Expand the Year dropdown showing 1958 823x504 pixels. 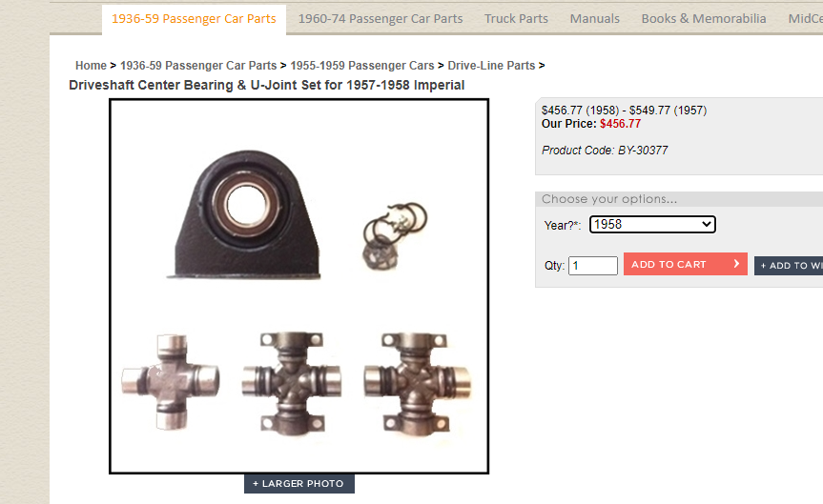pyautogui.click(x=652, y=225)
